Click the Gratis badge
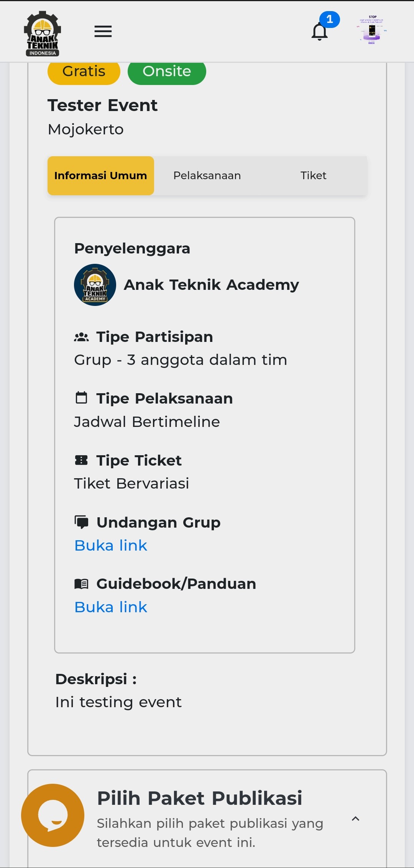This screenshot has height=868, width=414. (x=84, y=72)
